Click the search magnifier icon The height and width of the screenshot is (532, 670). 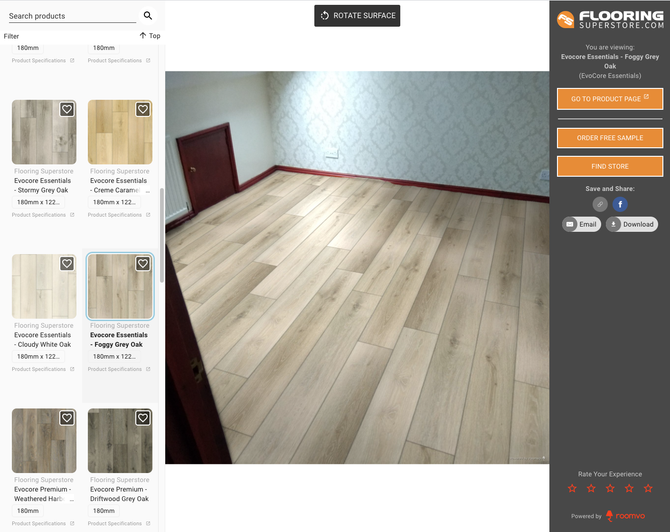(148, 16)
